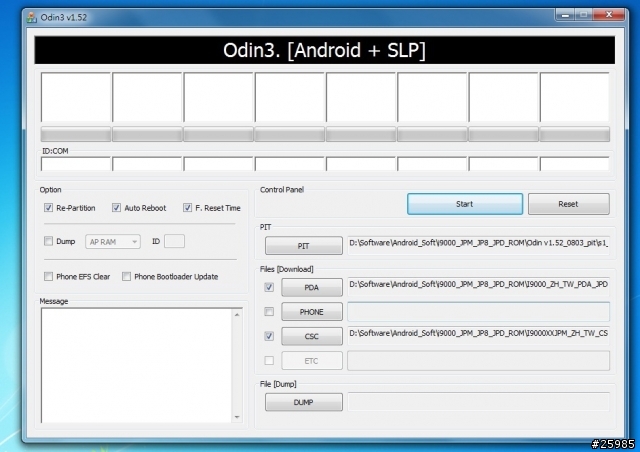Click the empty ETC path field
The image size is (640, 452).
(x=478, y=361)
